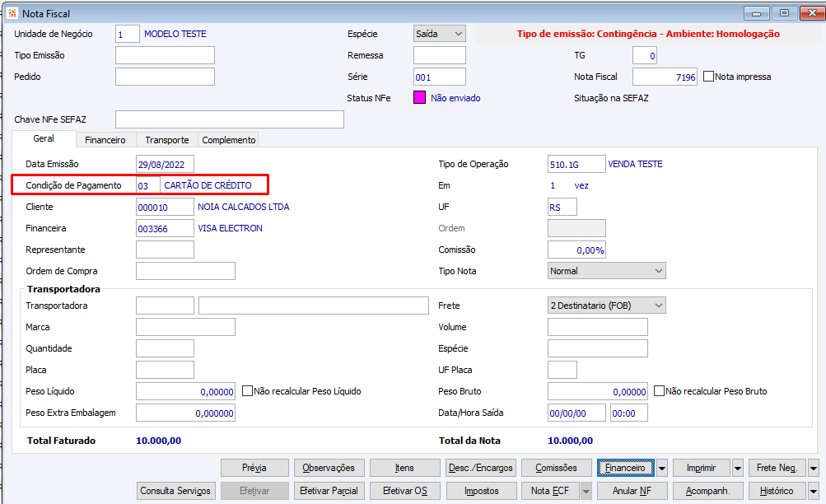Click the Acompanh. button
The image size is (826, 504).
click(x=708, y=491)
